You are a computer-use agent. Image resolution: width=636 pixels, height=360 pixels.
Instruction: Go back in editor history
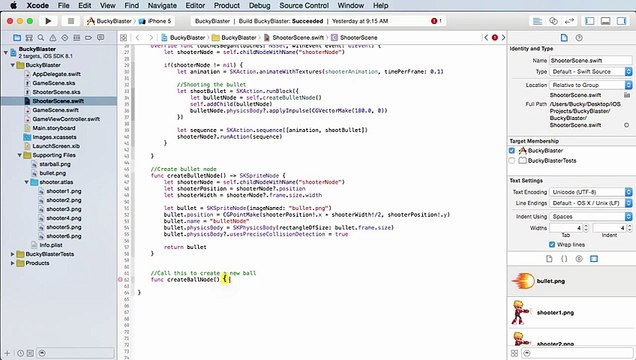(x=137, y=38)
